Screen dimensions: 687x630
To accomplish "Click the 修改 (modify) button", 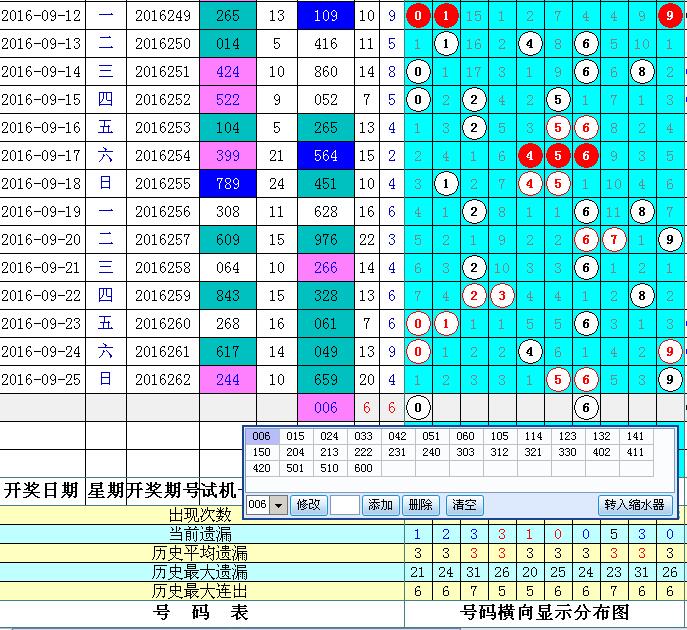I will [307, 505].
